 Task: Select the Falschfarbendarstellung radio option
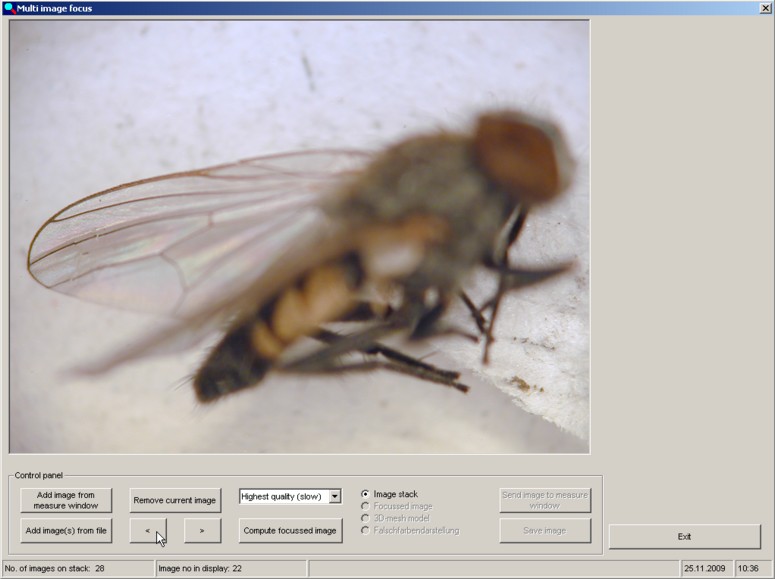(365, 530)
